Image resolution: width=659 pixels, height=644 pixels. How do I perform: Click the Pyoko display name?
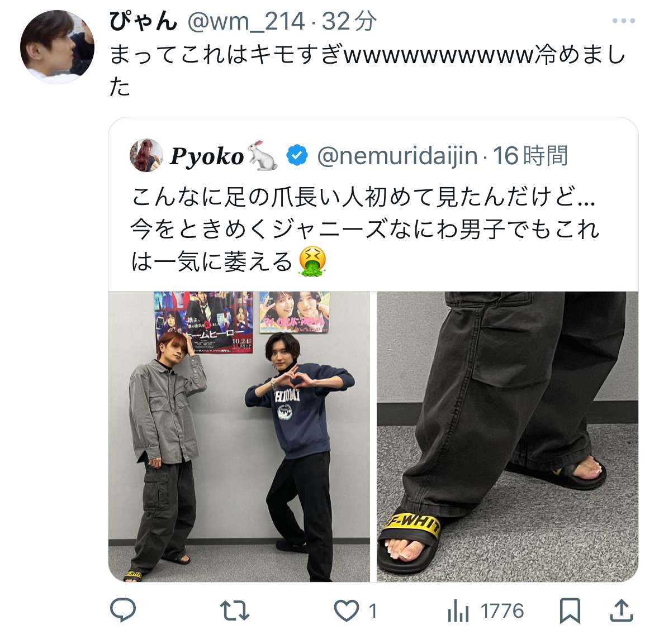click(207, 156)
